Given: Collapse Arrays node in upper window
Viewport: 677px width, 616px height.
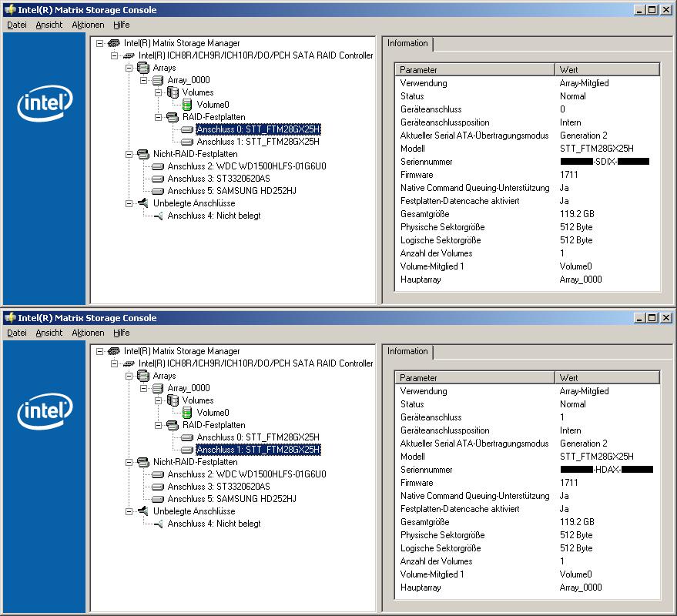Looking at the screenshot, I should coord(129,68).
